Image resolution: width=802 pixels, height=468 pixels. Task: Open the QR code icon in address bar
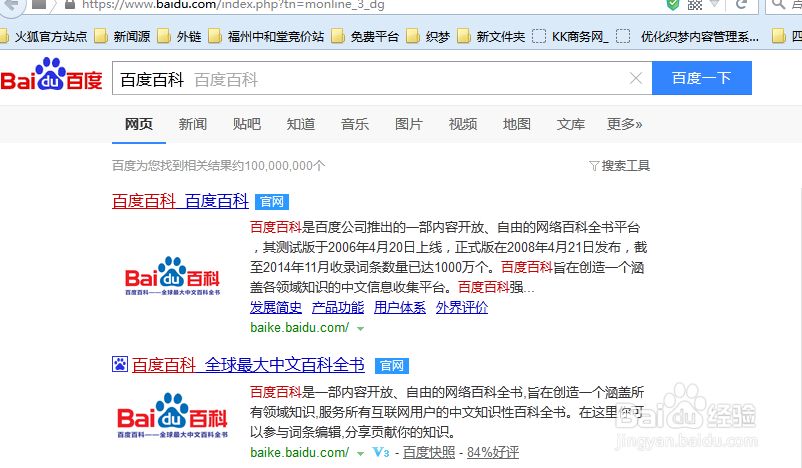(695, 5)
